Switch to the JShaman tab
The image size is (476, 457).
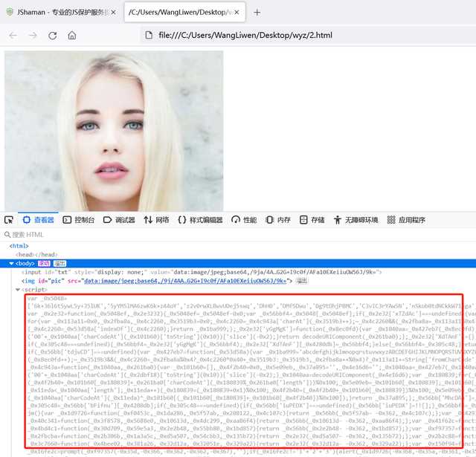coord(61,12)
